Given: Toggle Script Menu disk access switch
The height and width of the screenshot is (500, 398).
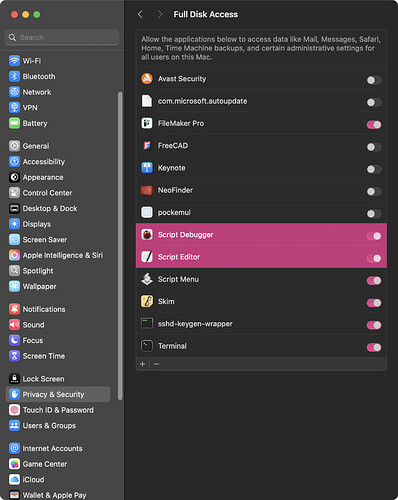Looking at the screenshot, I should [x=374, y=281].
